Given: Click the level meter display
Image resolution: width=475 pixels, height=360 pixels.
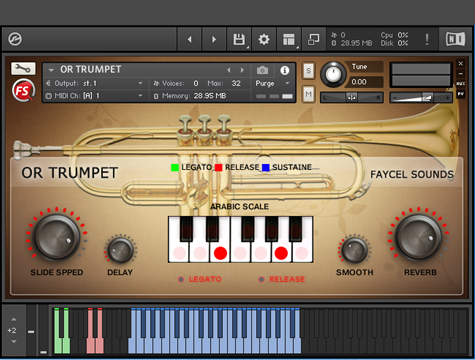Looking at the screenshot, I should click(421, 74).
